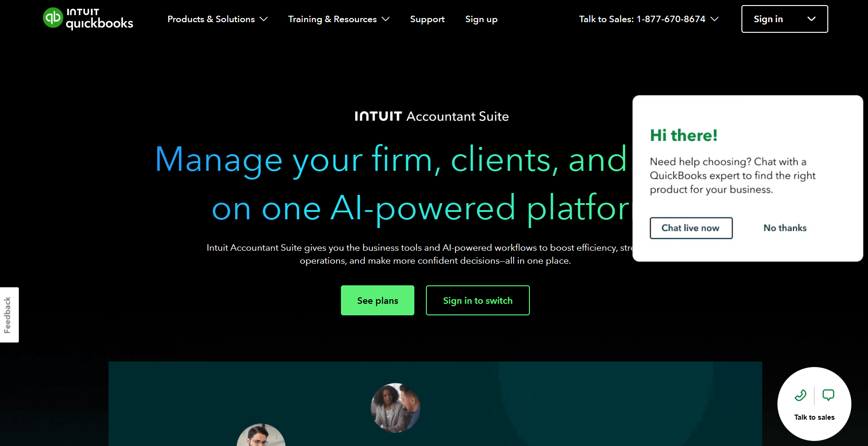Click the Intuit QuickBooks wordmark
This screenshot has height=446, width=868.
[x=99, y=18]
